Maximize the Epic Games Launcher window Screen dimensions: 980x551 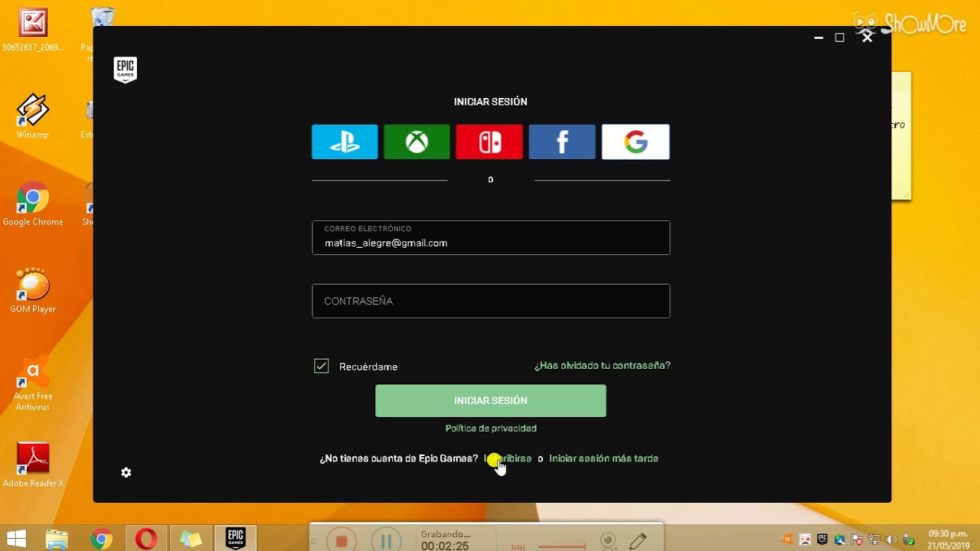pyautogui.click(x=840, y=37)
